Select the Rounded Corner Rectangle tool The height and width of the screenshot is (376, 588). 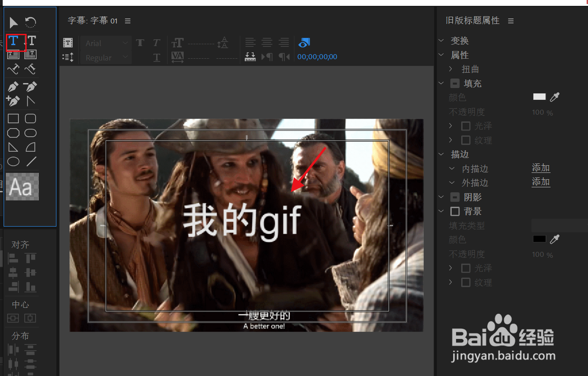click(30, 119)
